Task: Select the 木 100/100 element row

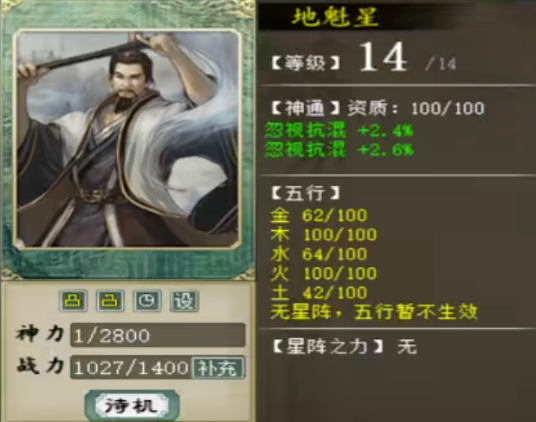Action: tap(323, 235)
